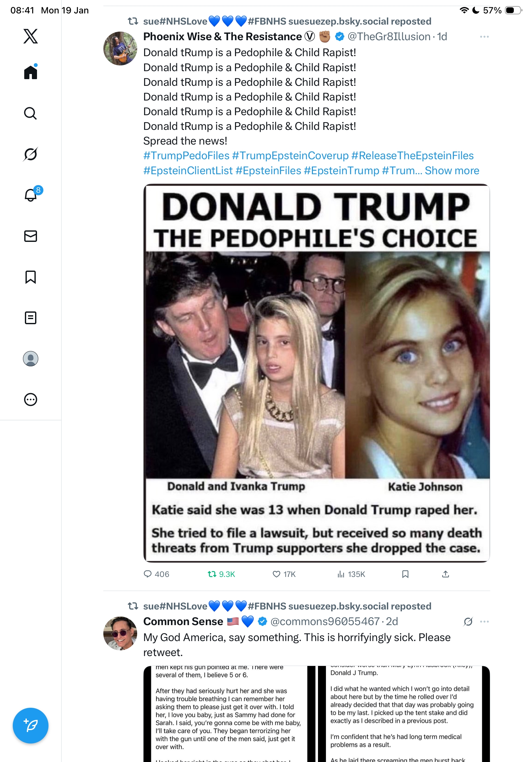Like the Phoenix Wise post
The height and width of the screenshot is (762, 532).
[284, 574]
